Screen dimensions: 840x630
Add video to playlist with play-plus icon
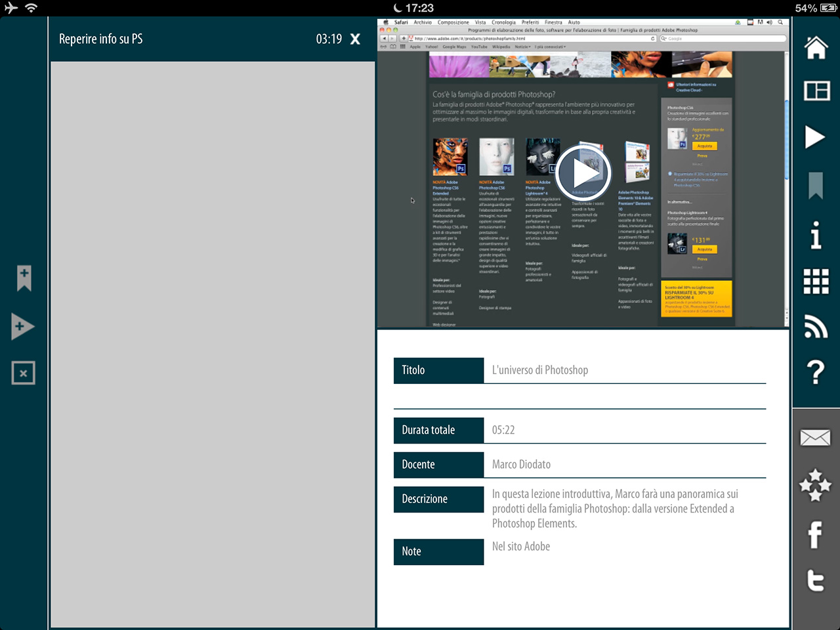point(23,327)
